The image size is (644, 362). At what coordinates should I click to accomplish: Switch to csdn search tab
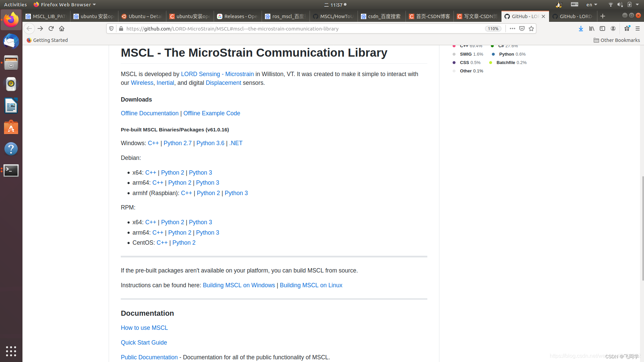click(x=381, y=16)
